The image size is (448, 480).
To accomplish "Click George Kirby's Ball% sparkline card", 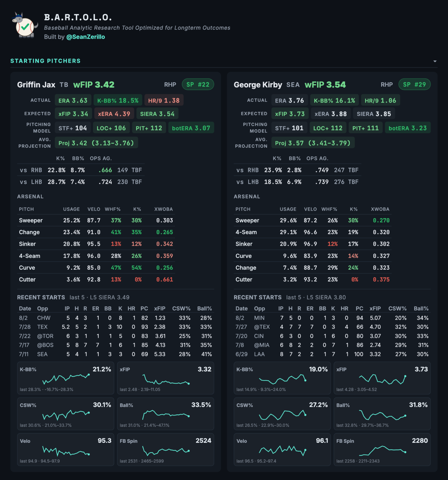I will click(382, 414).
